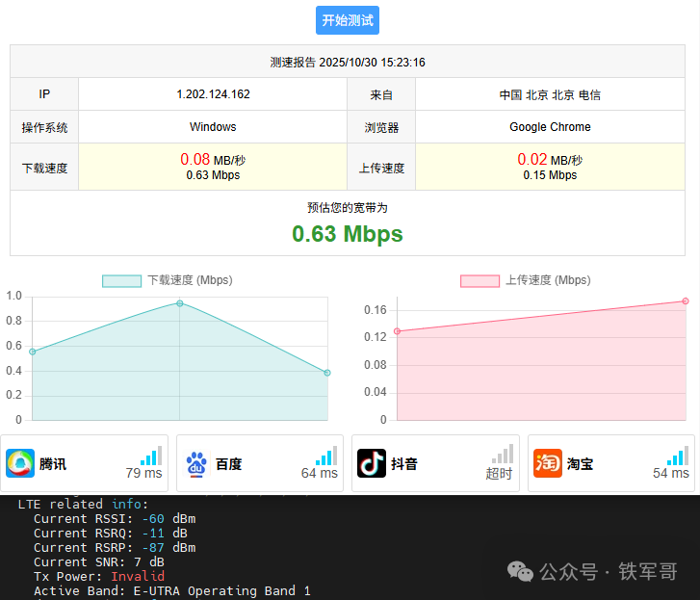This screenshot has width=700, height=600.
Task: Click the Douyin music note icon
Action: [372, 463]
